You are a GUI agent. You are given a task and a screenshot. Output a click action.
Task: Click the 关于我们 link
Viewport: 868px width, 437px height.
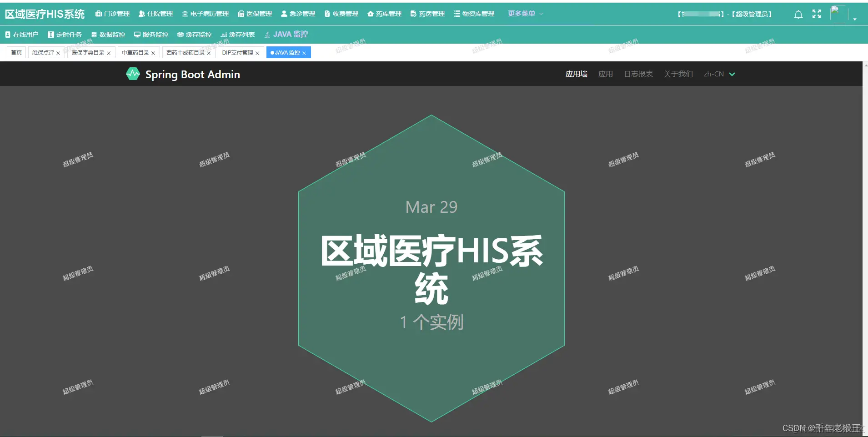tap(678, 74)
